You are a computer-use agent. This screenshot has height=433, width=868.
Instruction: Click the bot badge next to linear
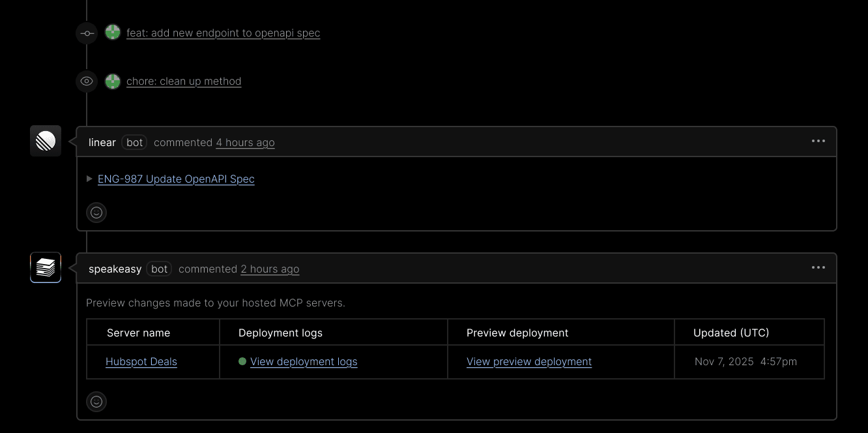click(x=134, y=142)
